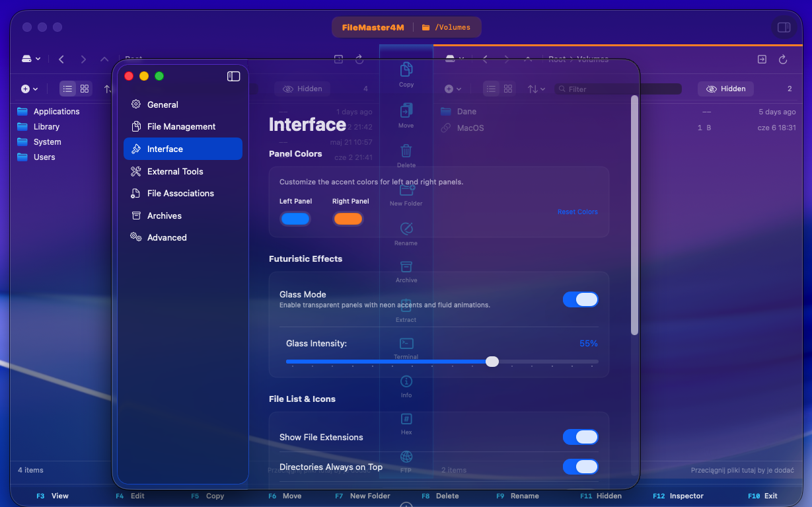Pick the Right Panel accent color
This screenshot has width=812, height=507.
click(x=348, y=219)
